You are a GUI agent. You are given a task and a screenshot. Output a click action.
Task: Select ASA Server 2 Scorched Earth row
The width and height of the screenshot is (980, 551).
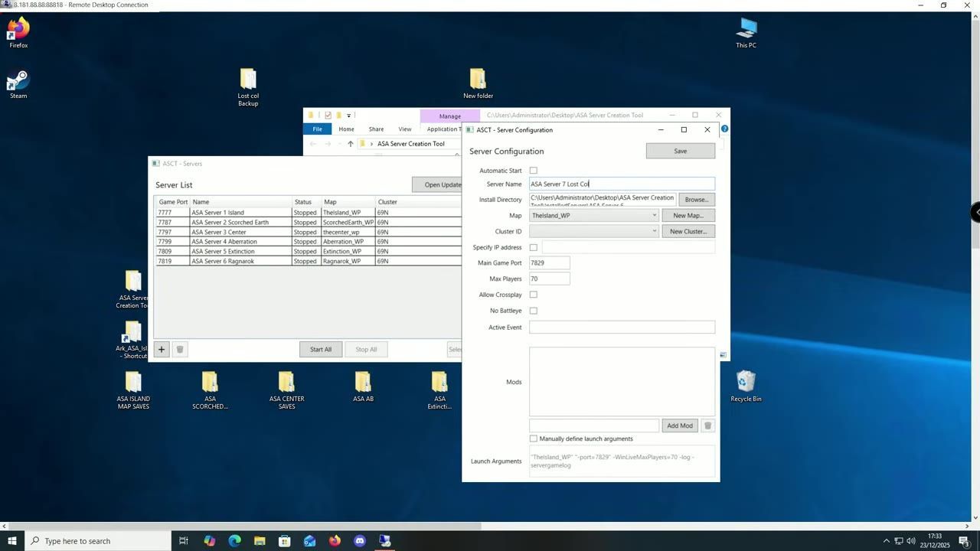point(308,222)
